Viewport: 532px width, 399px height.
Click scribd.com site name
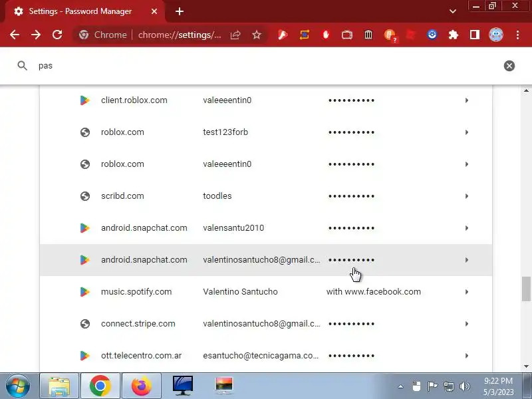[122, 196]
